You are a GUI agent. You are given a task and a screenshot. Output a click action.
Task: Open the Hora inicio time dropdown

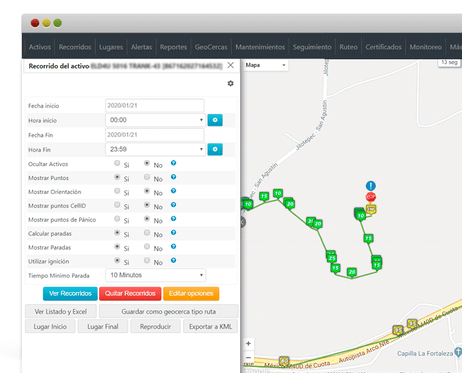(x=155, y=120)
